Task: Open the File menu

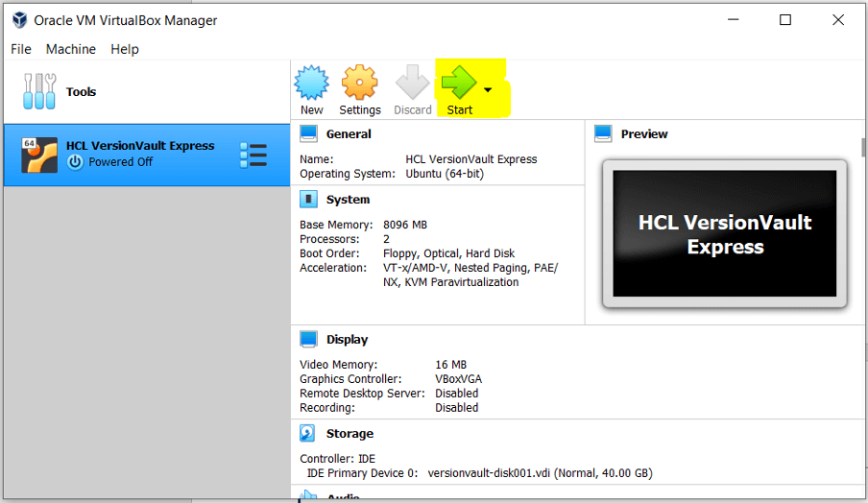Action: (21, 49)
